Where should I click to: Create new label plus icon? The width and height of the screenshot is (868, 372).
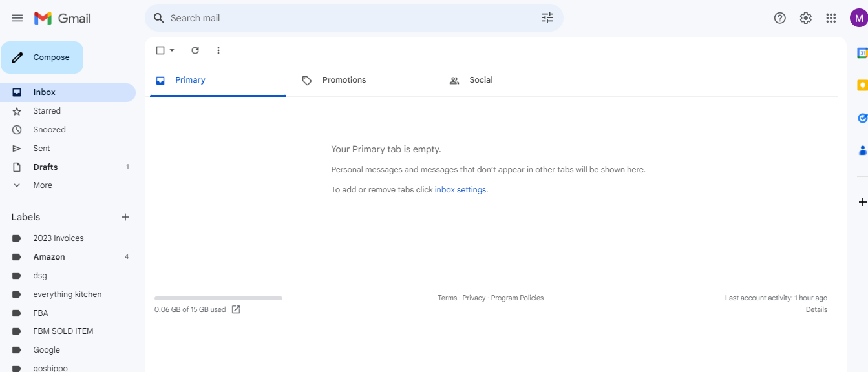click(125, 217)
